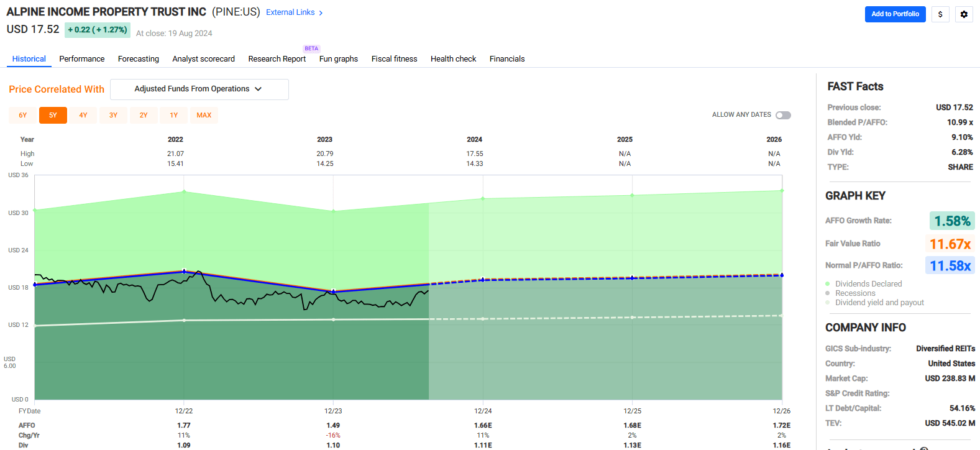Image resolution: width=980 pixels, height=450 pixels.
Task: Toggle the Recessions legend dot
Action: pyautogui.click(x=827, y=293)
